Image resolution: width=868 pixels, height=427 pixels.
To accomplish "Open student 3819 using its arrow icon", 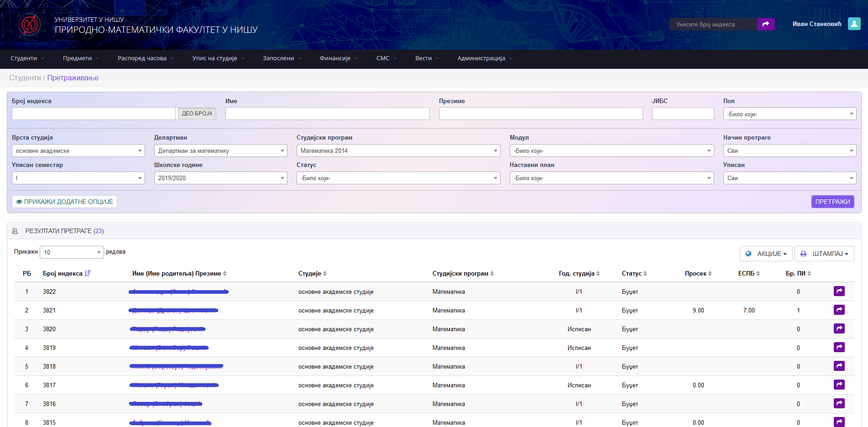I will pyautogui.click(x=839, y=347).
